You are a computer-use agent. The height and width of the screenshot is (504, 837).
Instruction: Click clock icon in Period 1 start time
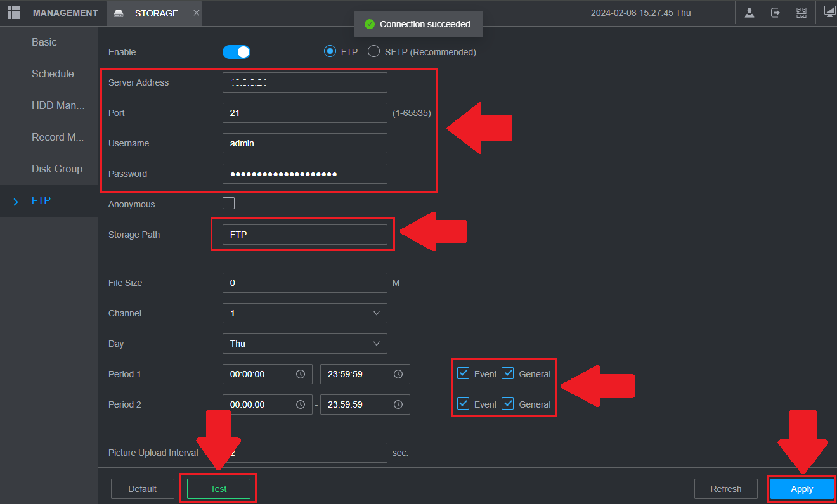coord(301,374)
